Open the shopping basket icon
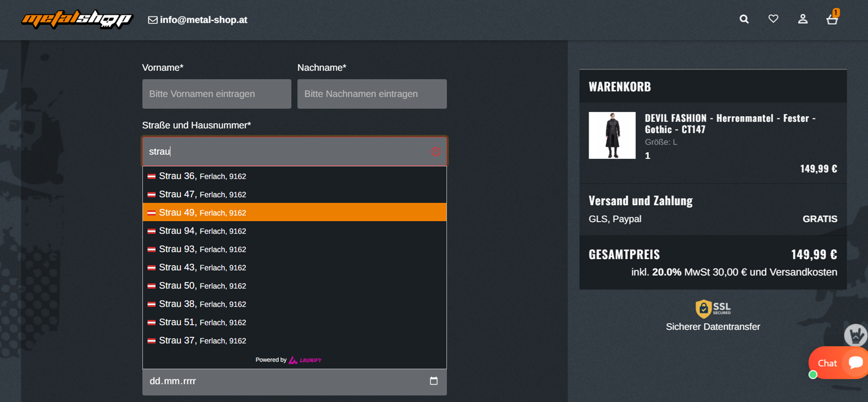868x402 pixels. pos(832,18)
